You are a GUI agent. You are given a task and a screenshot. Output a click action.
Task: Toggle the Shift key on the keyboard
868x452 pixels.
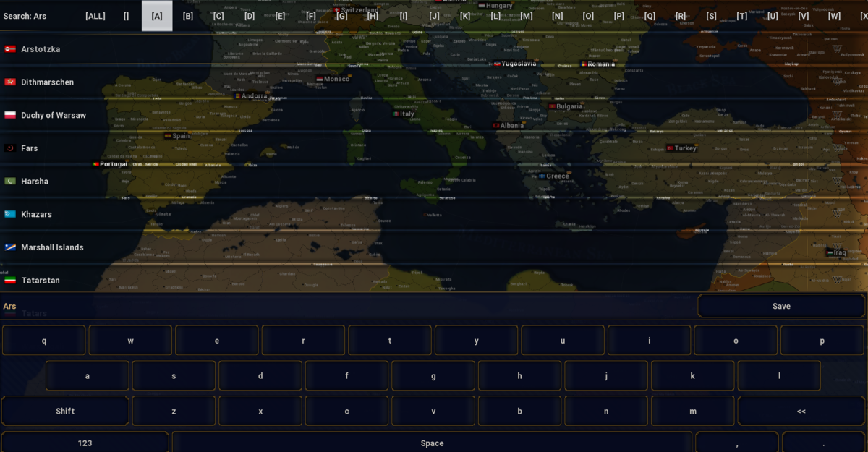pos(65,411)
